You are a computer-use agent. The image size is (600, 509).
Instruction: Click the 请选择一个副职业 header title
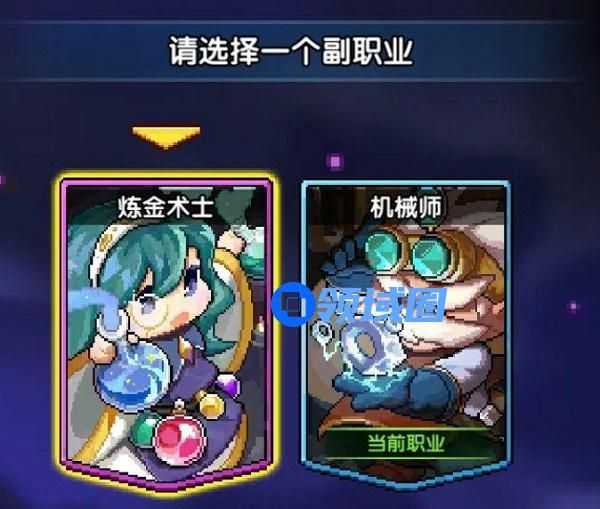coord(291,51)
